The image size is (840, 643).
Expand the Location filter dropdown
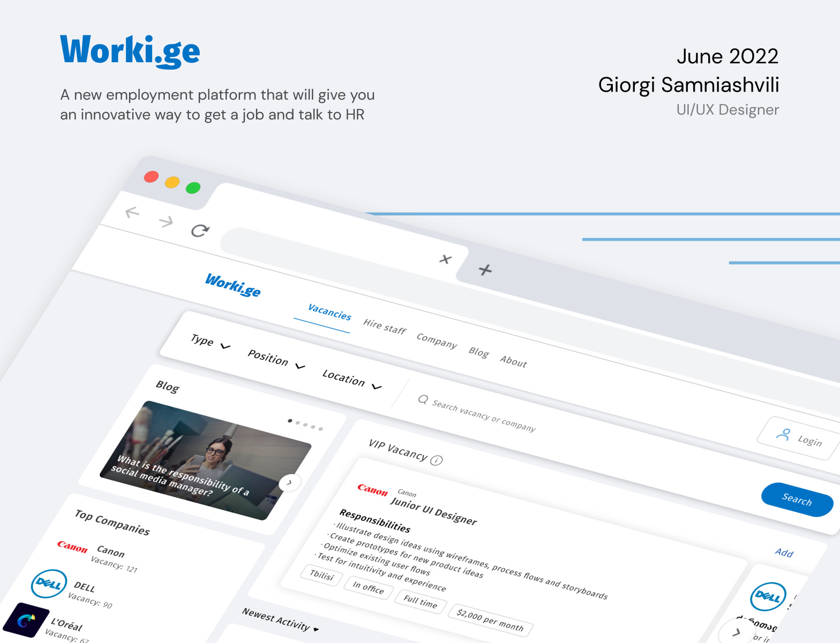pos(352,379)
